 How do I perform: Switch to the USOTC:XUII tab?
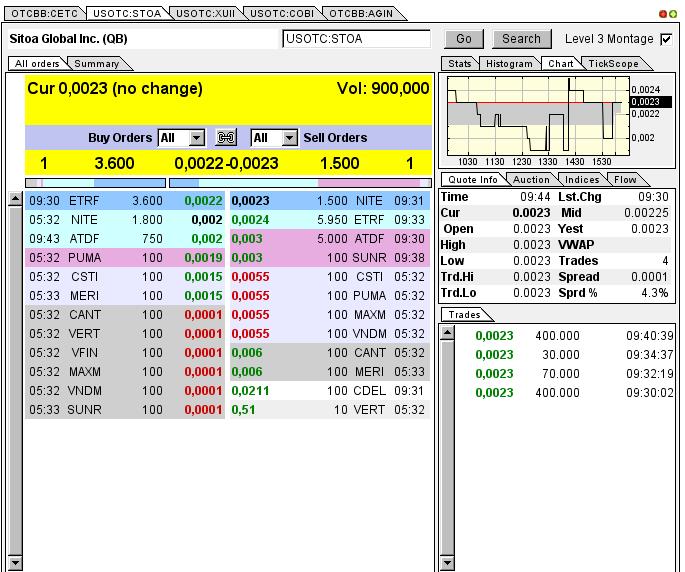tap(205, 14)
